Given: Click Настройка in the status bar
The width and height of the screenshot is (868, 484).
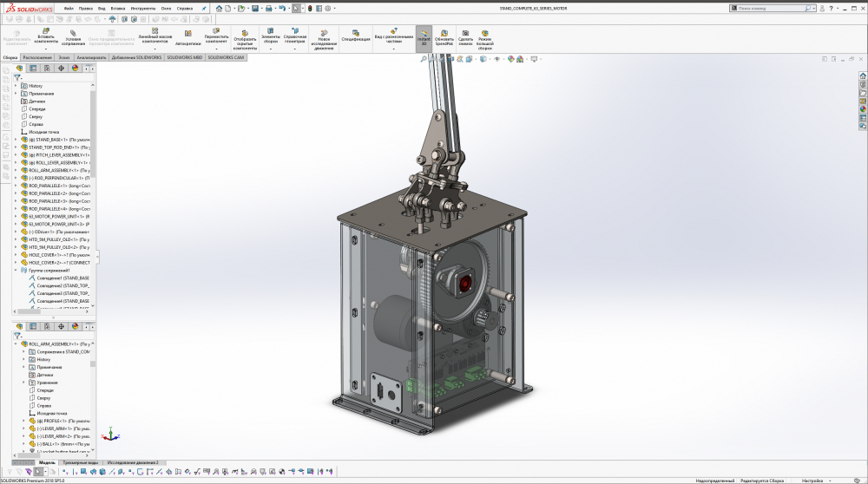Looking at the screenshot, I should 812,480.
